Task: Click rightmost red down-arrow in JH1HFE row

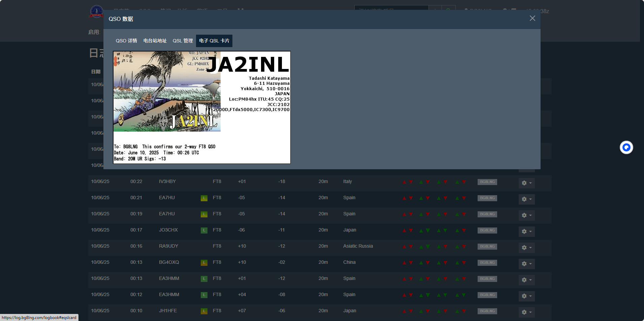Action: click(x=464, y=311)
